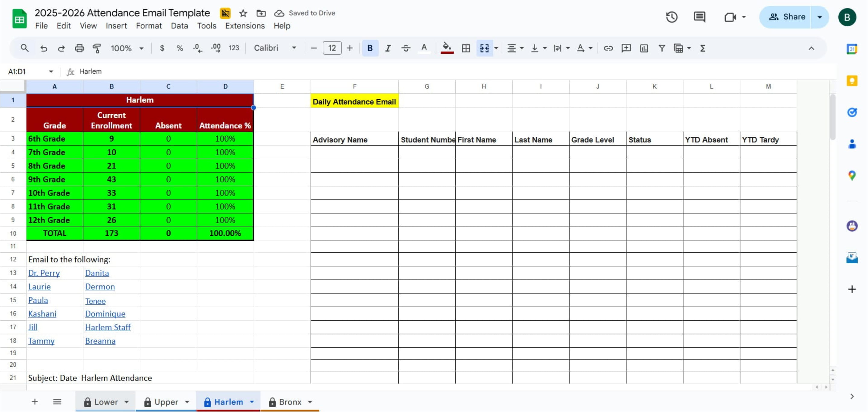Open the Google Maps side panel
Screen dimensions: 868x412
pyautogui.click(x=851, y=176)
